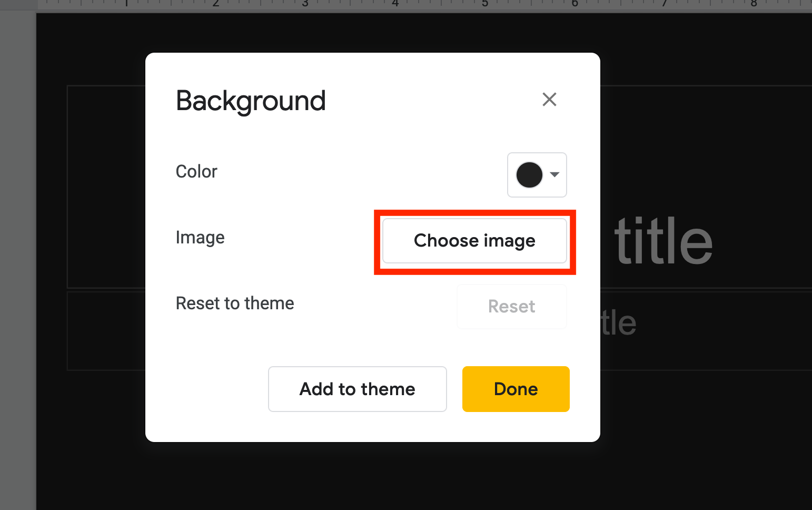Expand the Color dropdown arrow
The width and height of the screenshot is (812, 510).
(x=554, y=175)
